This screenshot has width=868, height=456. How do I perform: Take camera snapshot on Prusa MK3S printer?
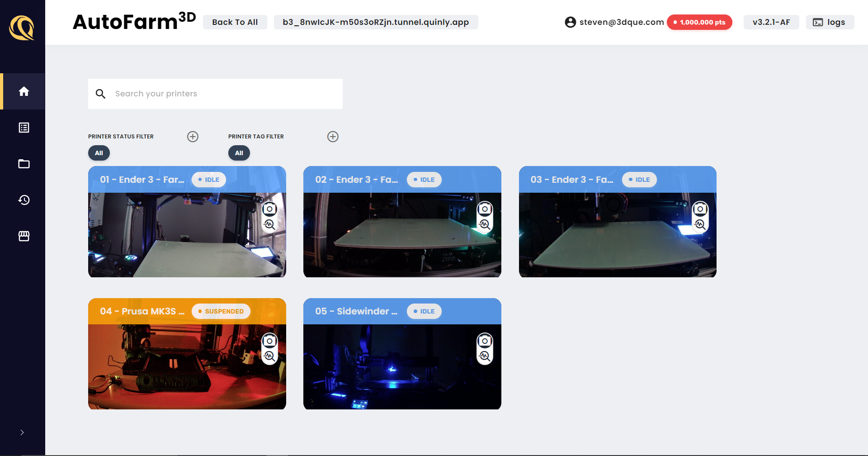coord(269,341)
